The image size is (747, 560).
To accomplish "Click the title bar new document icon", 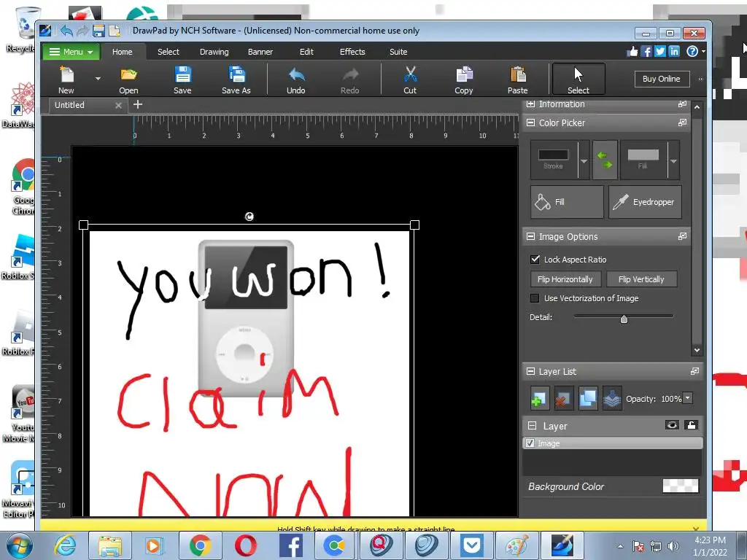I will pos(115,31).
